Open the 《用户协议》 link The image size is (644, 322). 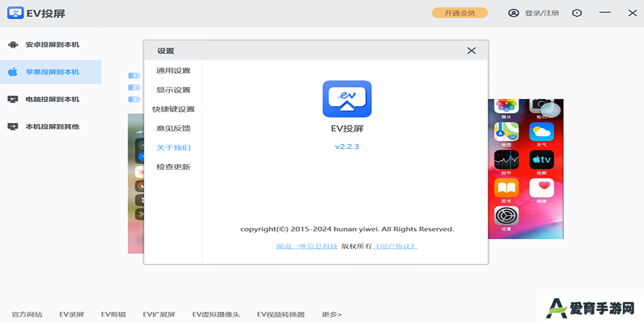coord(395,246)
